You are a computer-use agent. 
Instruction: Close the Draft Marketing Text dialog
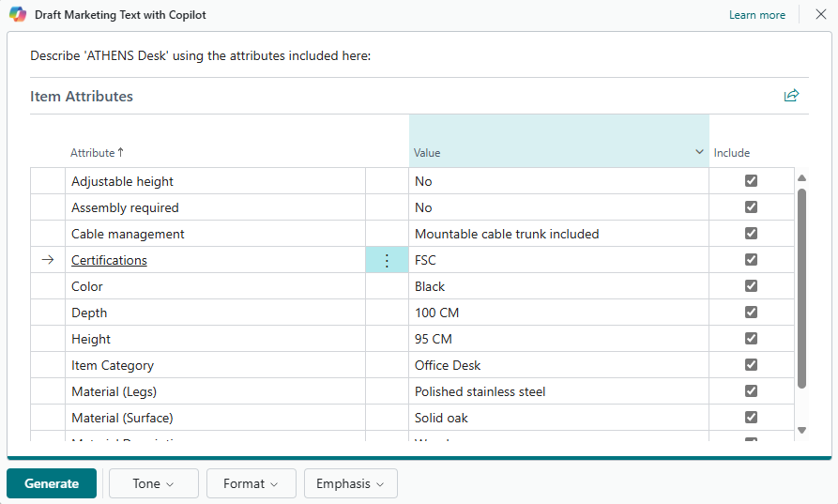pyautogui.click(x=820, y=15)
